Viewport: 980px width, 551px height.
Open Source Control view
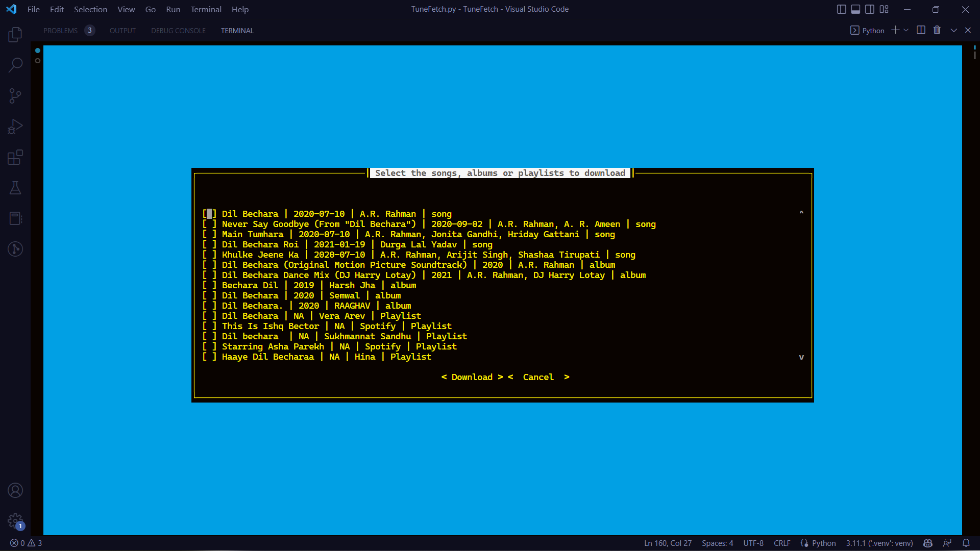[x=15, y=96]
